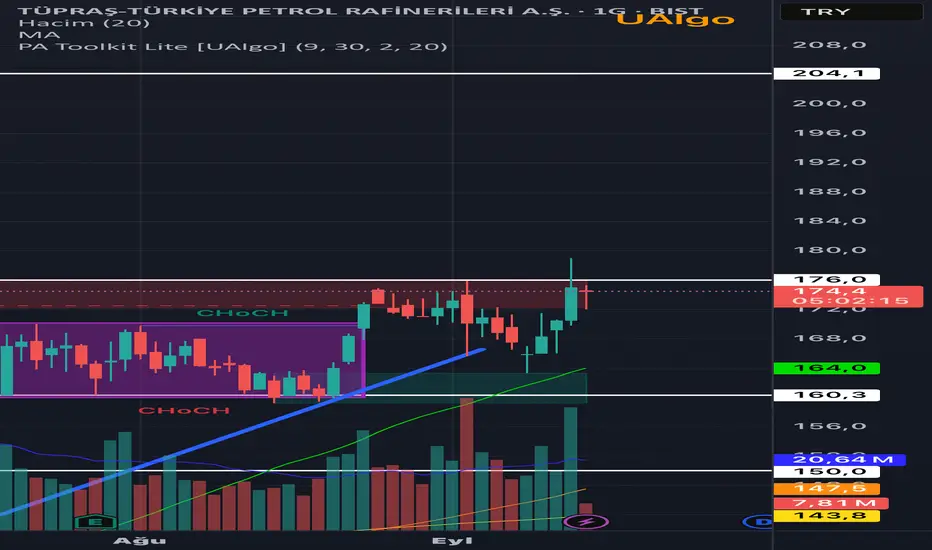Select the MA indicator legend
Image resolution: width=932 pixels, height=550 pixels.
pyautogui.click(x=39, y=35)
